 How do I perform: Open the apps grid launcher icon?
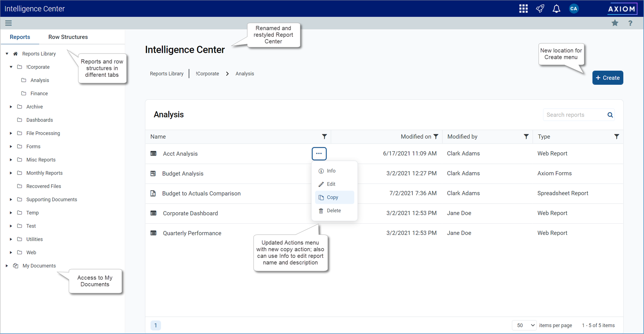pos(523,9)
